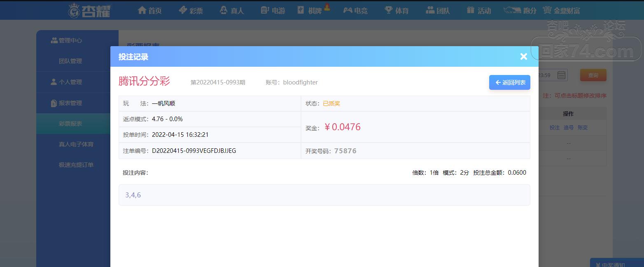Image resolution: width=644 pixels, height=267 pixels.
Task: Open the 跑分 menu item
Action: coord(520,10)
